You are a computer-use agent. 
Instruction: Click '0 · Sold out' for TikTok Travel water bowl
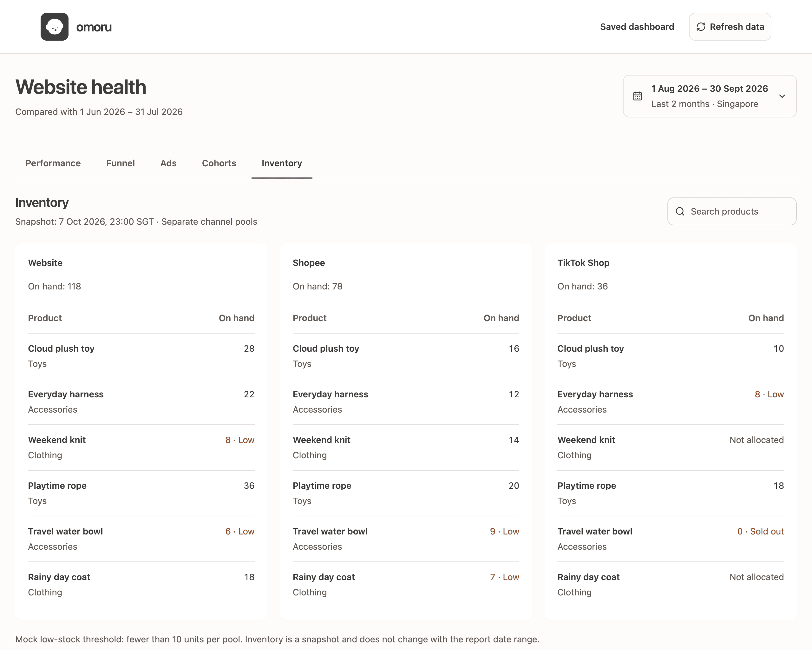click(760, 531)
